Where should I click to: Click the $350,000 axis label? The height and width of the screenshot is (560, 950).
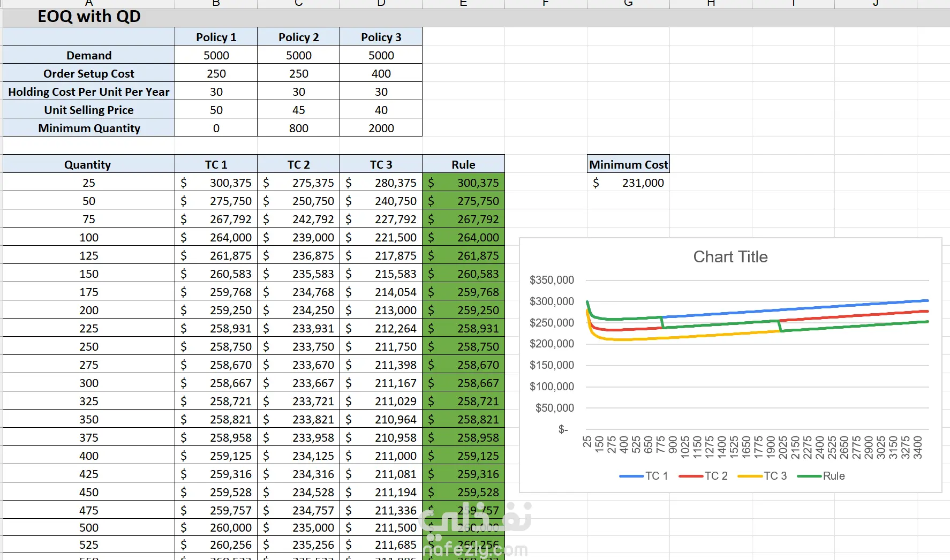(x=552, y=280)
